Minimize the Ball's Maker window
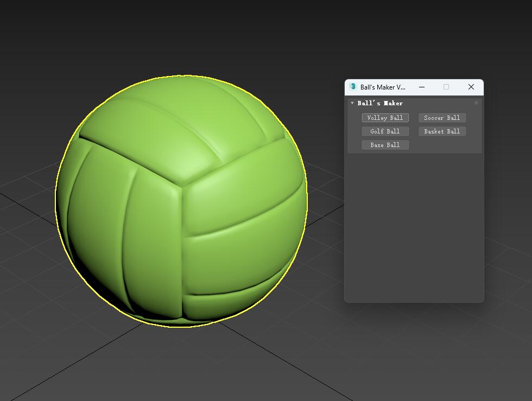This screenshot has height=401, width=532. (422, 87)
